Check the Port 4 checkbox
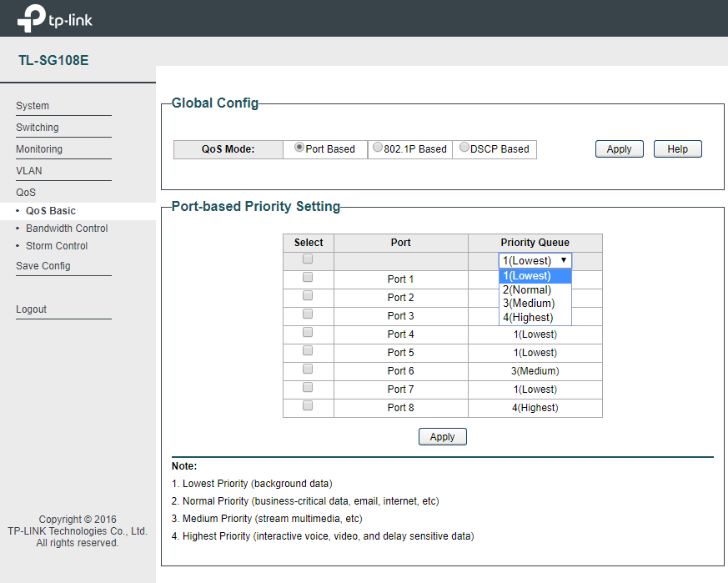 coord(308,332)
